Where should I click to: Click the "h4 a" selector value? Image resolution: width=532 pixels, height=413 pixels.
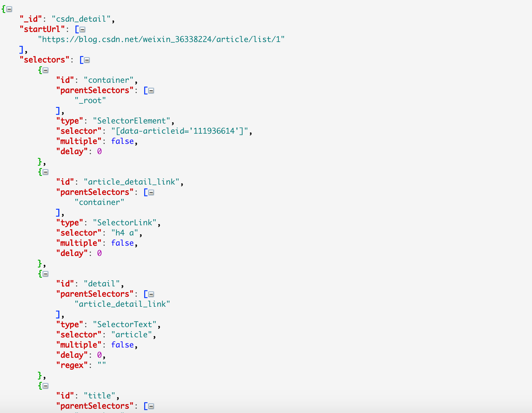[x=125, y=233]
